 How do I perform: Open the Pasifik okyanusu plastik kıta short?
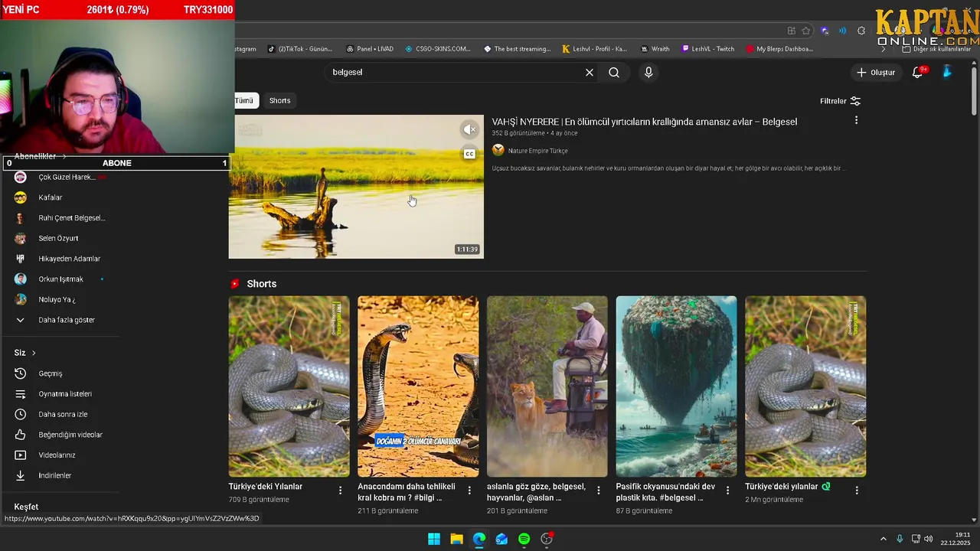677,386
